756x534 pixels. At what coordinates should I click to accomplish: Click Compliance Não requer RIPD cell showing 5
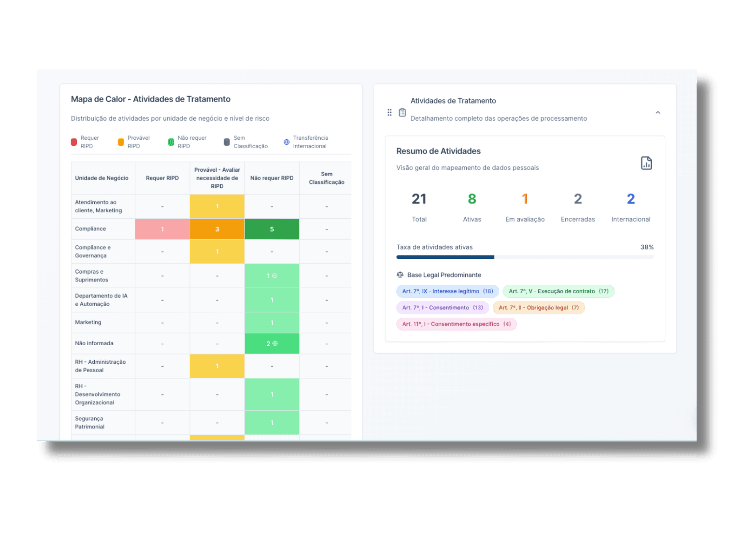[x=272, y=229]
